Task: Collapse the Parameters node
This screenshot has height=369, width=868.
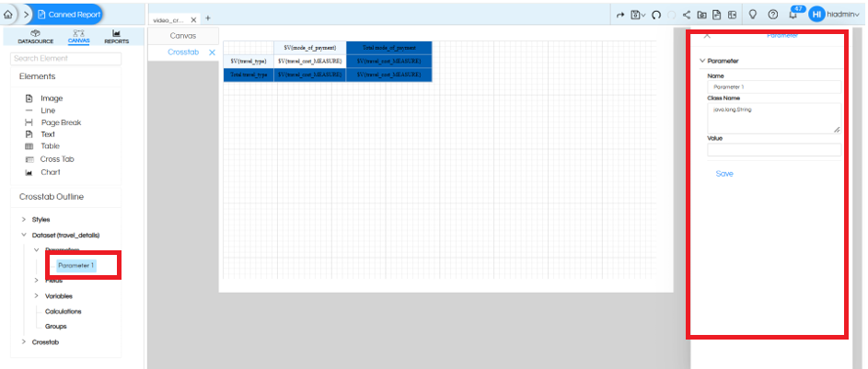Action: (x=37, y=250)
